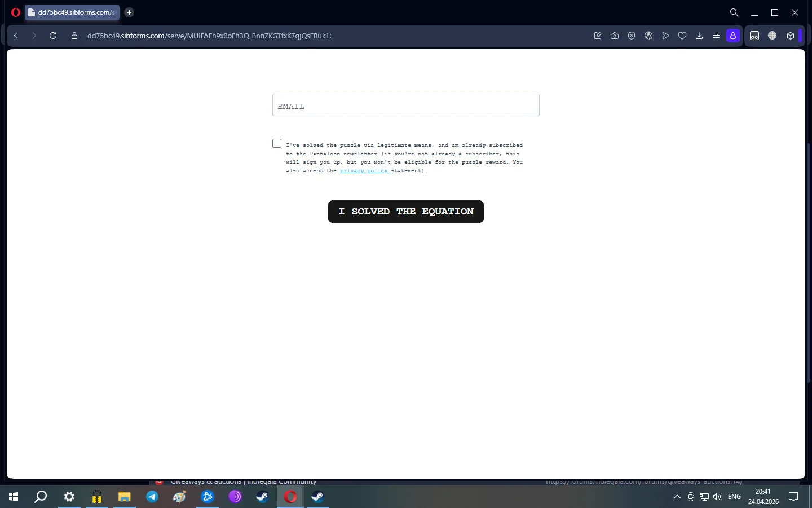
Task: Check the legitimate means subscription checkbox
Action: click(277, 143)
